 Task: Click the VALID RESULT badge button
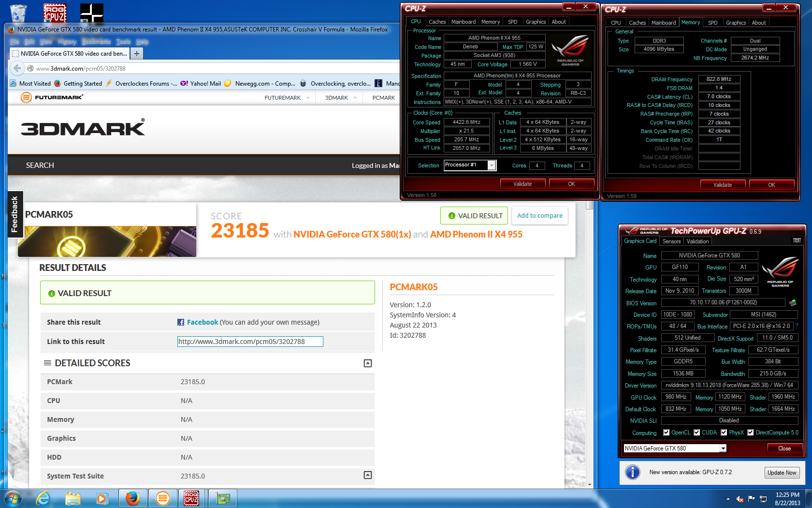pos(474,216)
